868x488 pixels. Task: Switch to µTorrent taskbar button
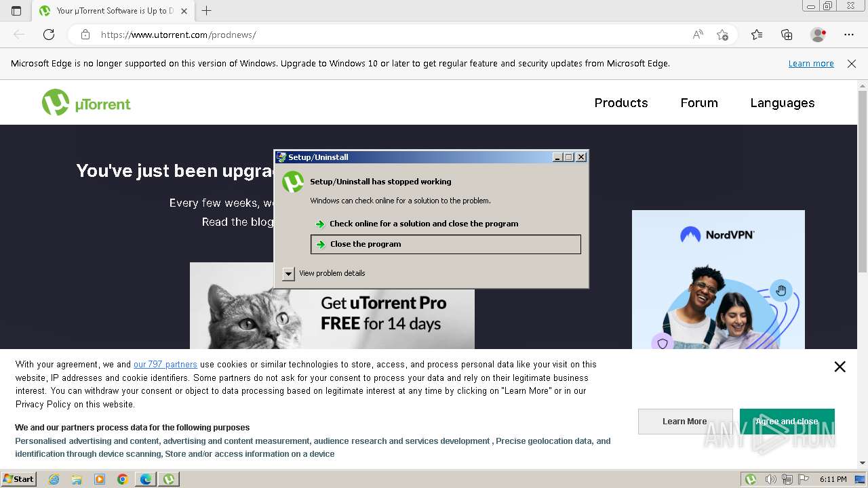tap(169, 479)
